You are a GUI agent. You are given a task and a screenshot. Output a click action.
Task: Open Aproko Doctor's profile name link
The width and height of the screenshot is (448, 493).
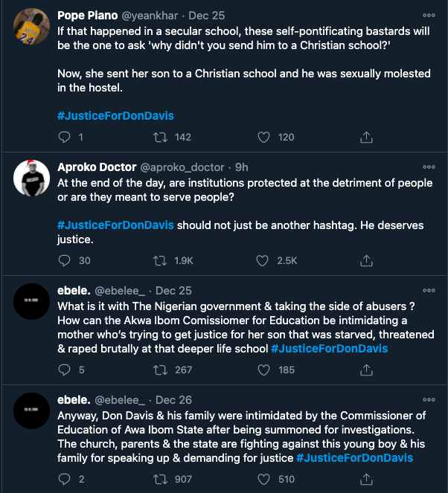(x=97, y=167)
